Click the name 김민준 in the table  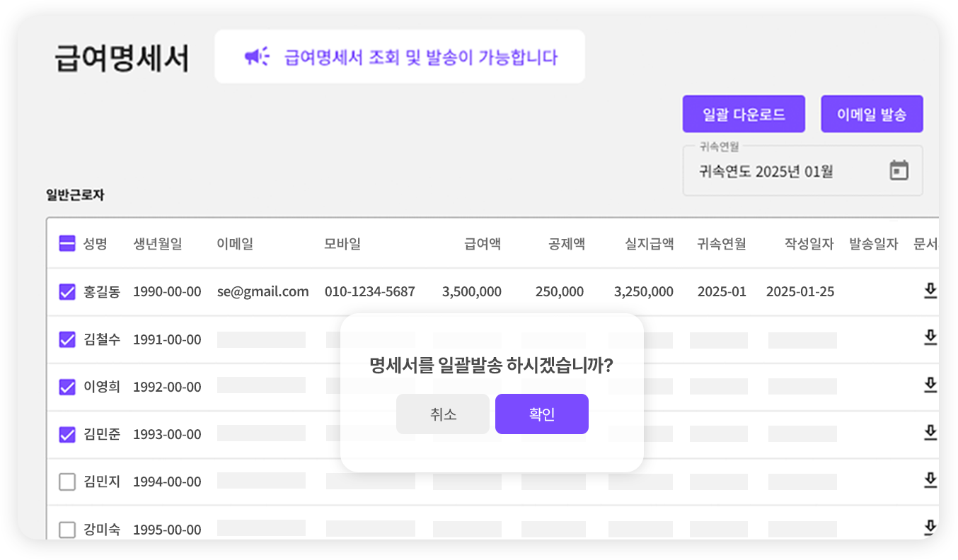point(102,434)
